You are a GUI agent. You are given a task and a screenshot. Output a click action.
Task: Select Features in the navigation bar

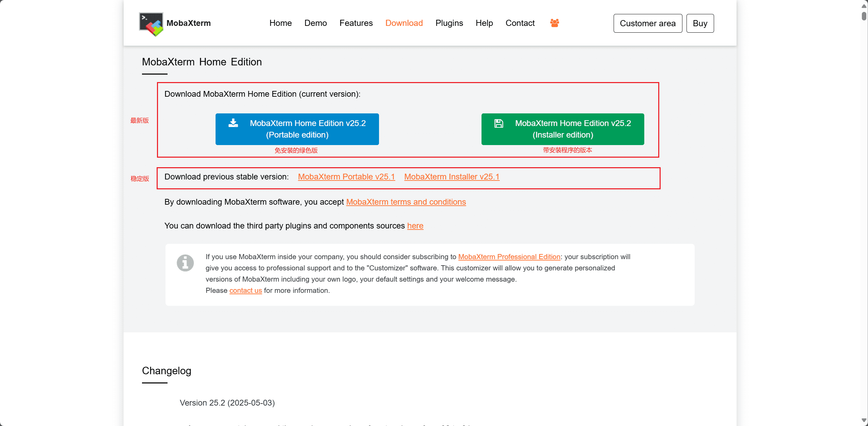tap(356, 23)
